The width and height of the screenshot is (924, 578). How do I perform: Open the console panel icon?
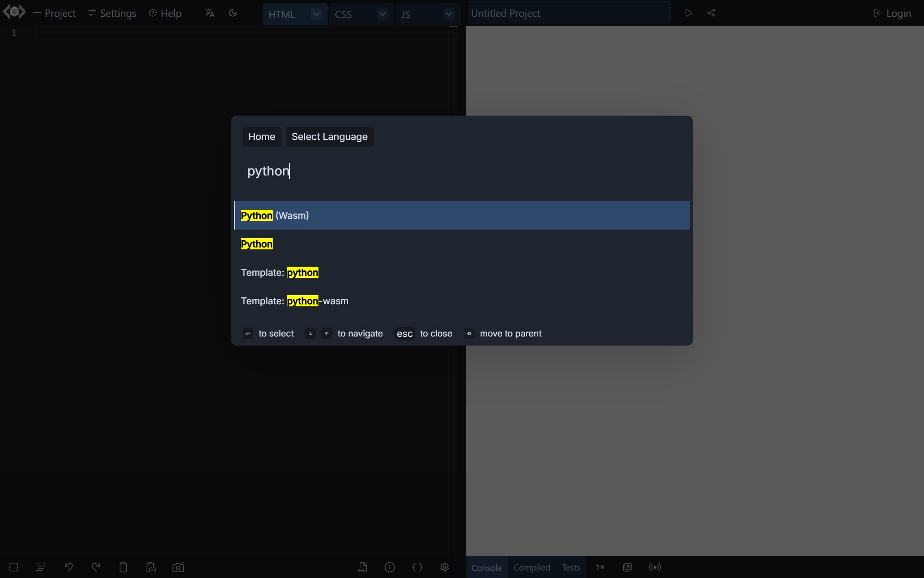486,567
